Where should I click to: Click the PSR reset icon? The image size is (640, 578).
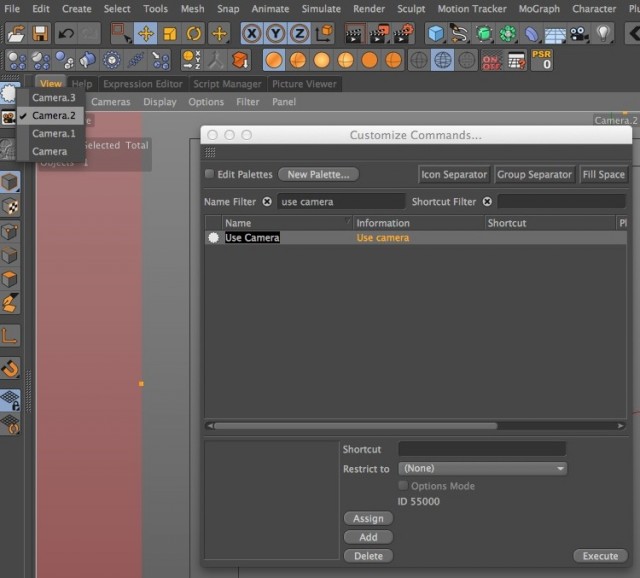point(542,60)
